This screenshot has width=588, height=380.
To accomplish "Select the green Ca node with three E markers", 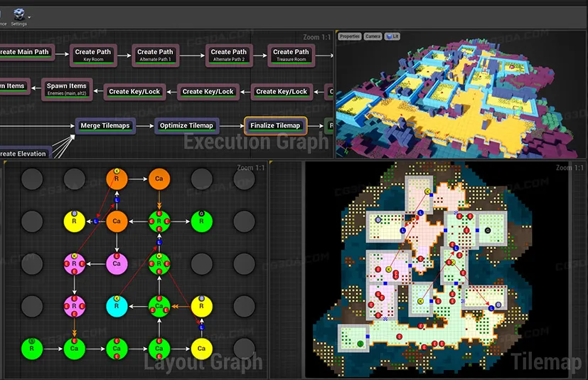I will pos(159,306).
